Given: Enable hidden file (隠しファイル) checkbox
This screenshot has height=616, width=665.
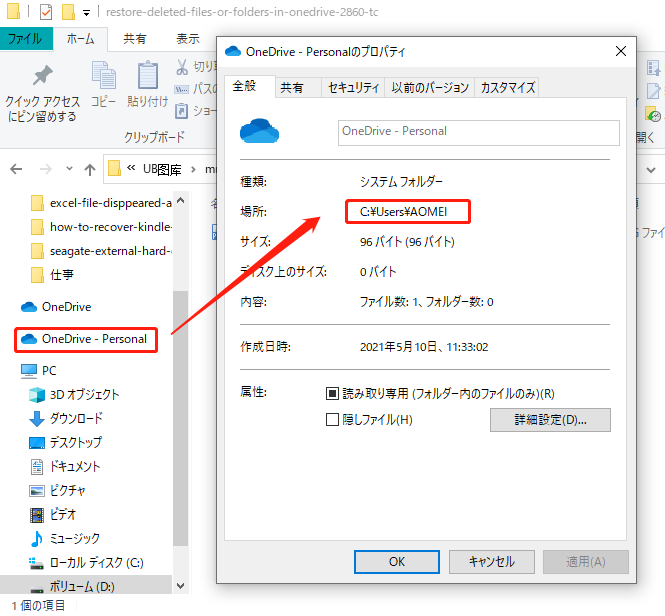Looking at the screenshot, I should (x=332, y=420).
